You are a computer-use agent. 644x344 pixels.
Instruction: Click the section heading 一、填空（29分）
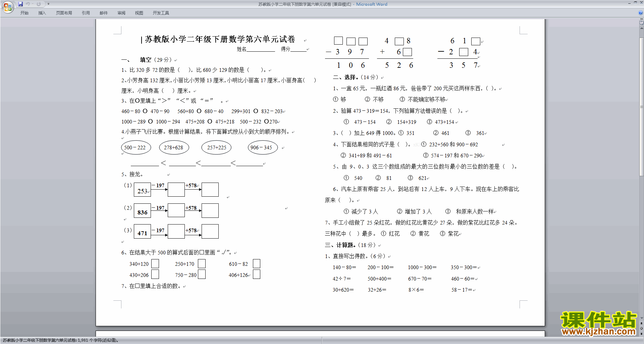click(x=147, y=60)
